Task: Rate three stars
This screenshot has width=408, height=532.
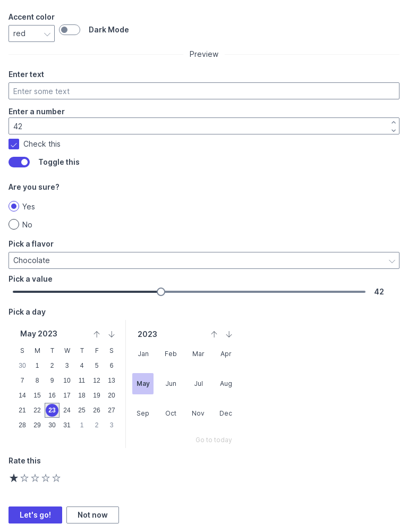Action: coord(35,478)
